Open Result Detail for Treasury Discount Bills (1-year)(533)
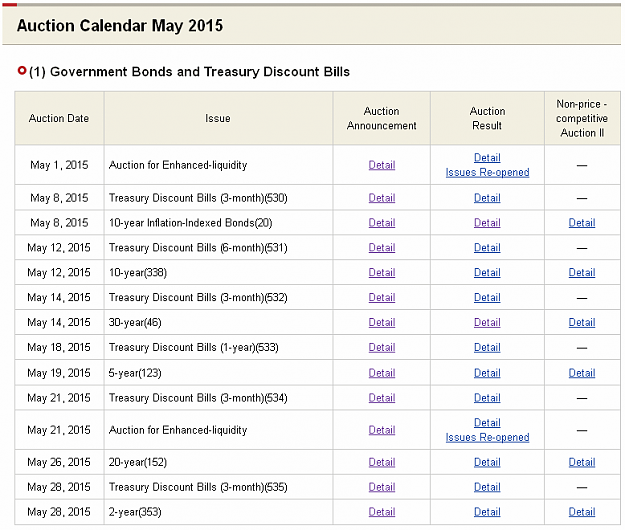This screenshot has width=625, height=530. [x=487, y=347]
